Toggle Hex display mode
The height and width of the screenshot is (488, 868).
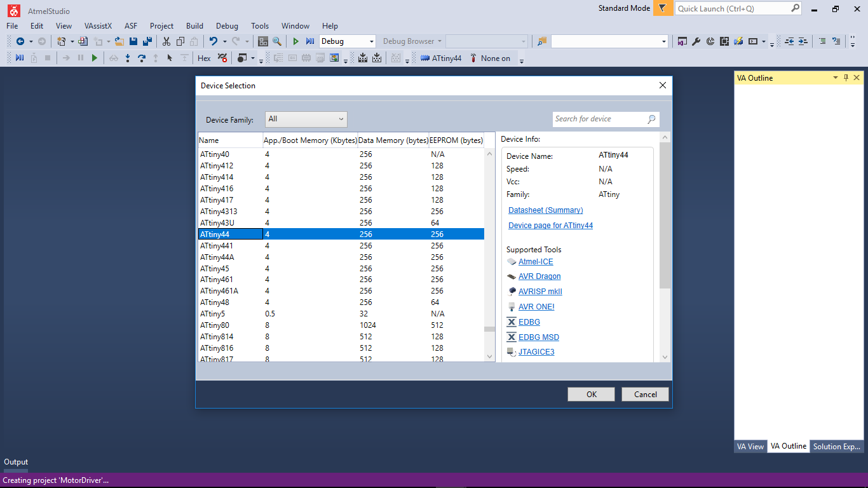tap(204, 58)
